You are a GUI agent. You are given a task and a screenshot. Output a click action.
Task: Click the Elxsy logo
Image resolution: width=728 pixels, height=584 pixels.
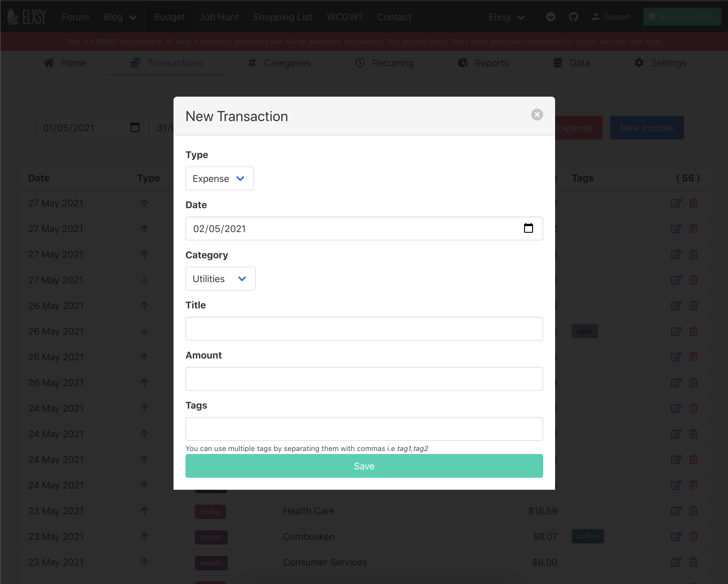coord(27,16)
